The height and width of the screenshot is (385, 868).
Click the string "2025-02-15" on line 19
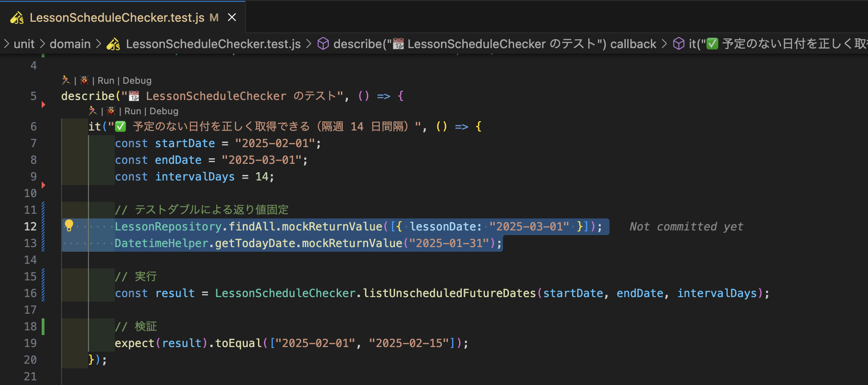click(409, 343)
